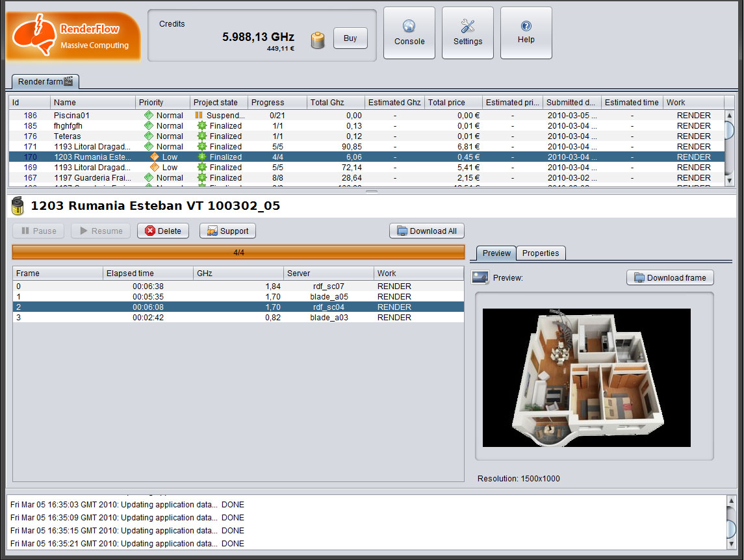Viewport: 744px width, 560px height.
Task: Click the Help question mark icon
Action: pos(526,25)
